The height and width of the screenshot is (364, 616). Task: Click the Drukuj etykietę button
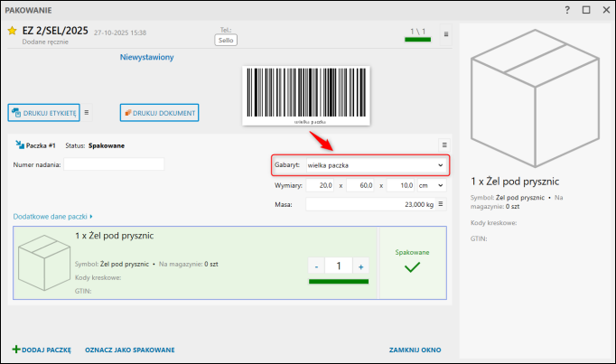43,113
